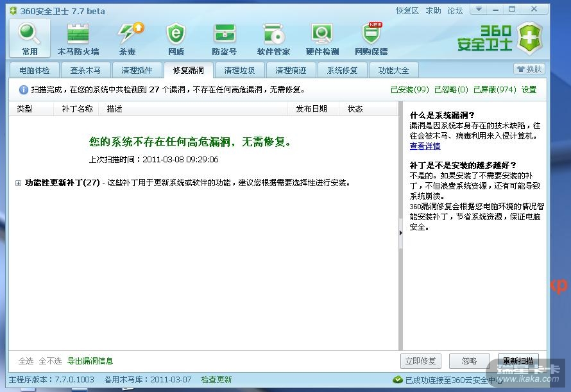This screenshot has width=571, height=392.
Task: Open the 网盾 shield icon
Action: point(176,39)
